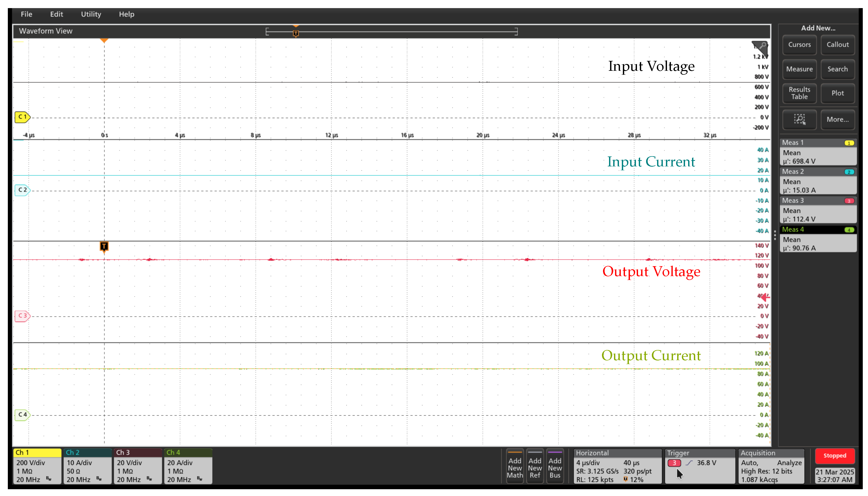Click the Meas 2 channel 2 color tag
Screen dimensions: 868x496
coord(849,172)
